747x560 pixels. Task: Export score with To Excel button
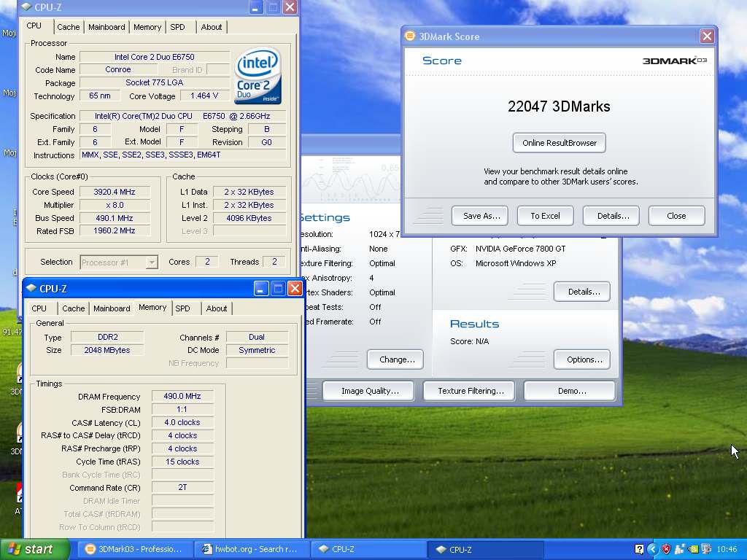[546, 216]
